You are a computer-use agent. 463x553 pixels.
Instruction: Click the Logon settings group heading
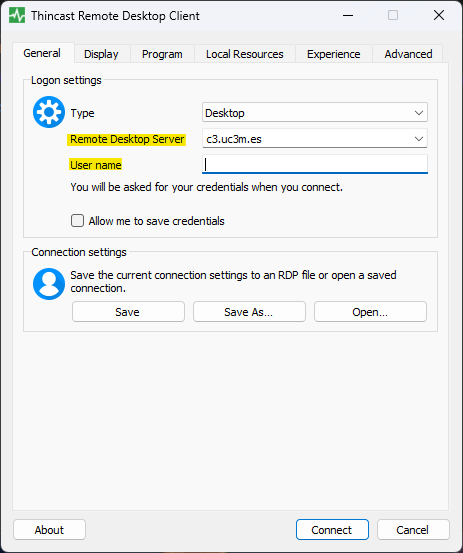(66, 80)
